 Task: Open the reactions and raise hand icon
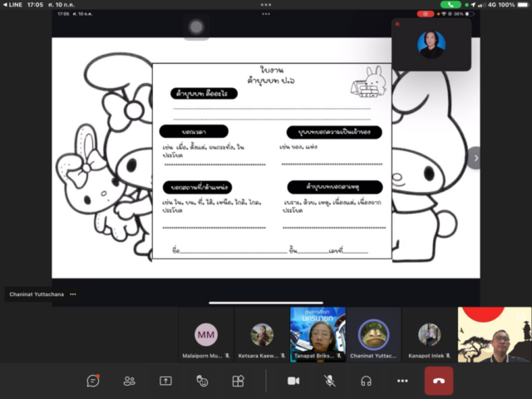[x=202, y=381]
